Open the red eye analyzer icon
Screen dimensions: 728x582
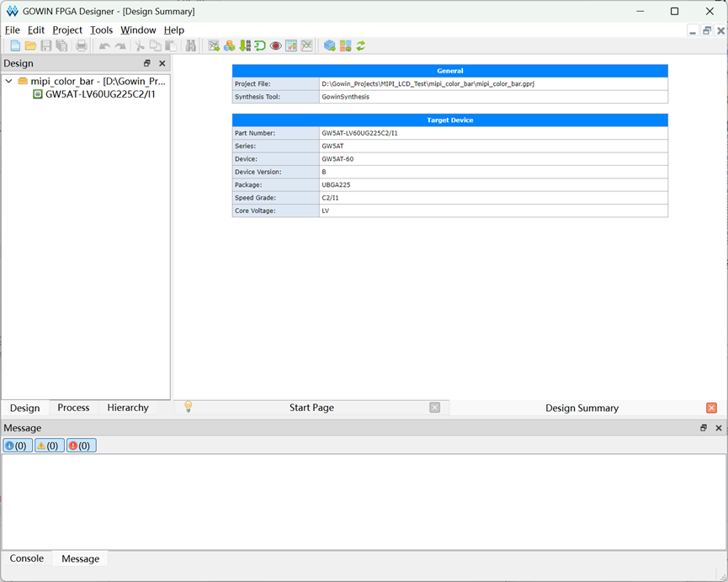tap(276, 45)
